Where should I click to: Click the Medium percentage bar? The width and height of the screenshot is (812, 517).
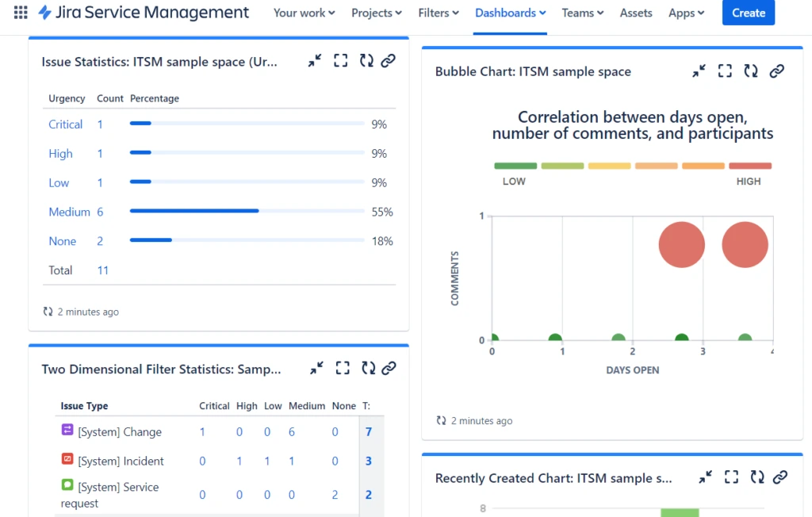(x=247, y=211)
